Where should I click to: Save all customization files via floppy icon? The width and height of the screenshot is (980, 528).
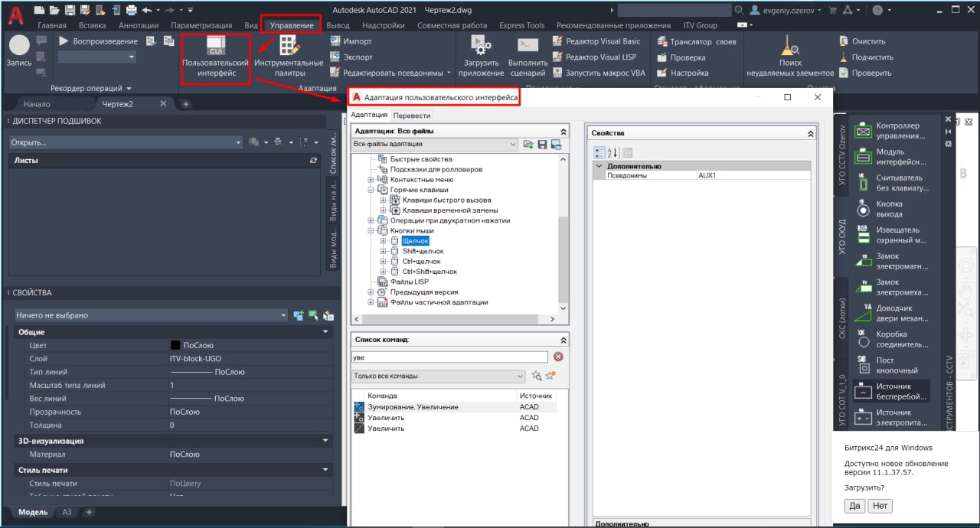[x=542, y=144]
